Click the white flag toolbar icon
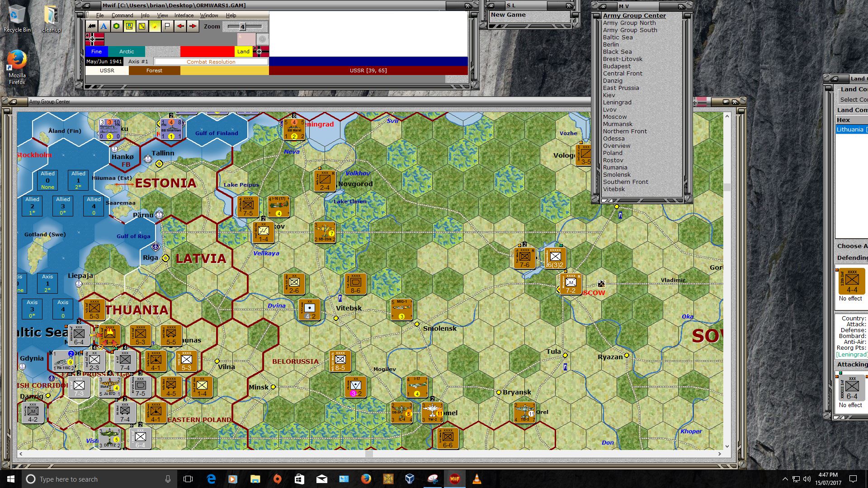 coord(167,26)
